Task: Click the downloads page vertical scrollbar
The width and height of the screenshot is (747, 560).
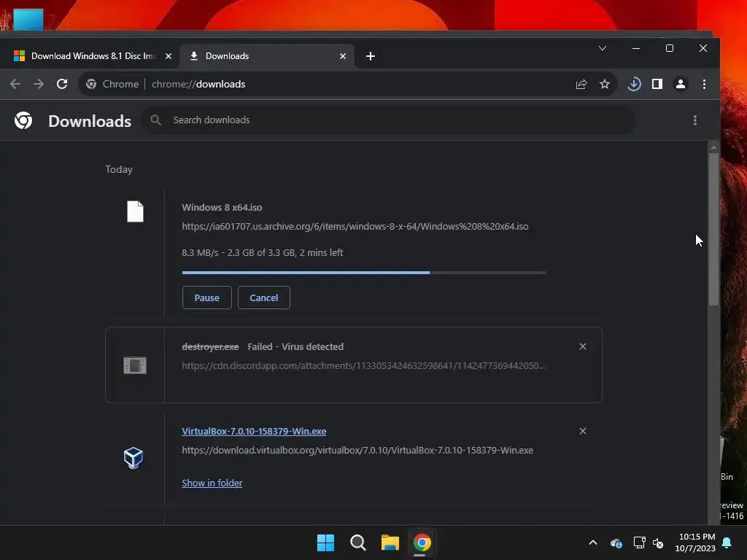Action: pyautogui.click(x=713, y=228)
